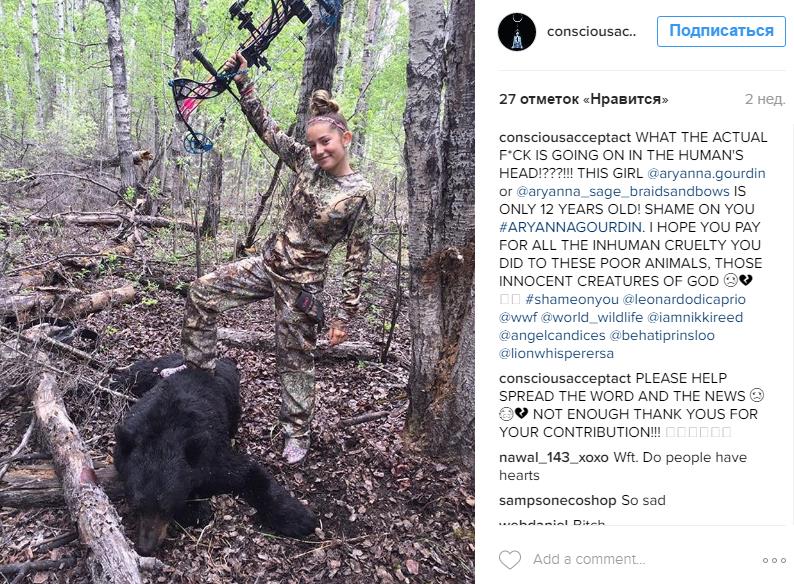Open the #ARYANNAGOURDIN hashtag
Screen dimensions: 794x584
[x=571, y=227]
